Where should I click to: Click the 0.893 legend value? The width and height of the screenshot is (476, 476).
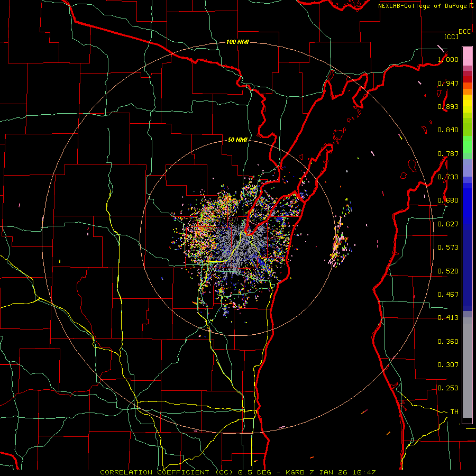point(448,106)
